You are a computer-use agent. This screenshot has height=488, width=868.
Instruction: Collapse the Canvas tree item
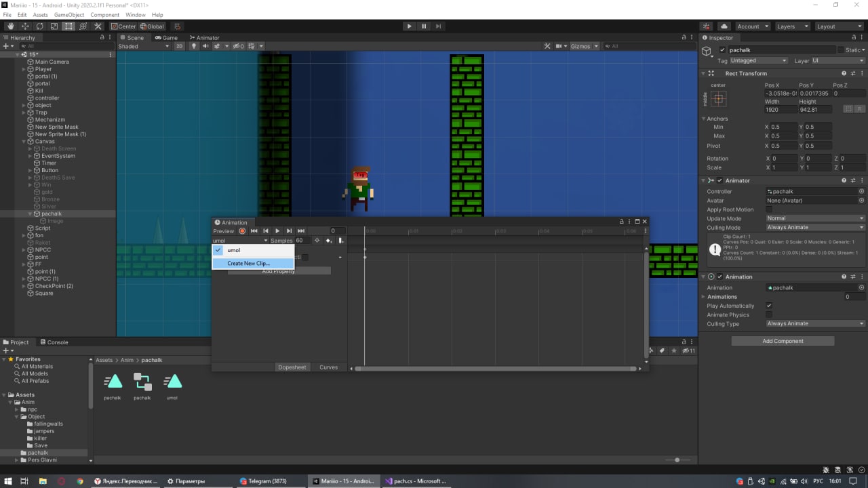point(24,142)
